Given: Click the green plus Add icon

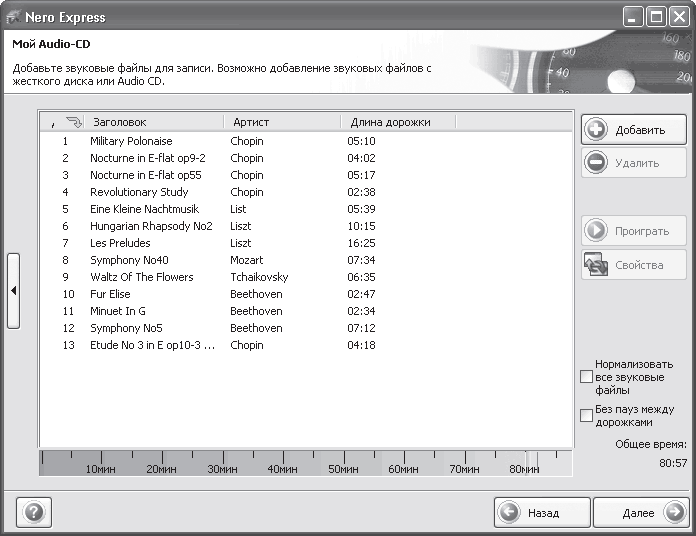Looking at the screenshot, I should pyautogui.click(x=597, y=130).
